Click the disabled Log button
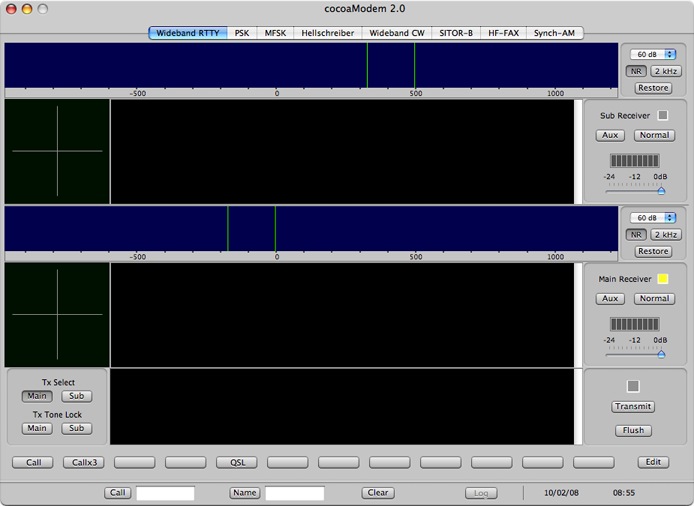 pos(481,493)
